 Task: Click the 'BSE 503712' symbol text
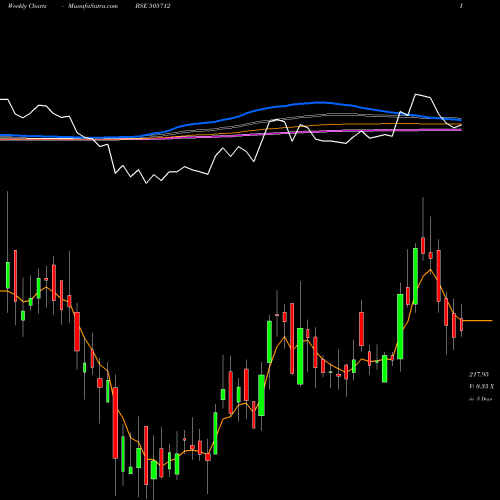(153, 6)
